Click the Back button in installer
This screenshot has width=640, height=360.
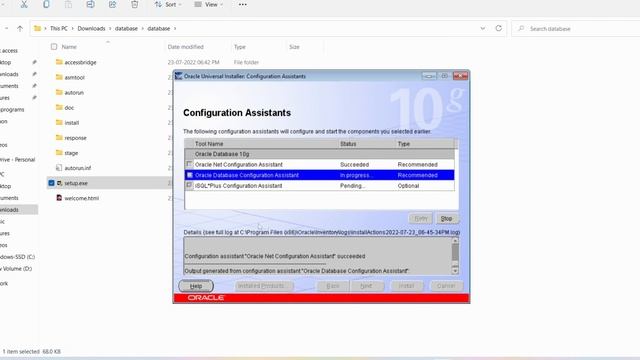point(333,286)
